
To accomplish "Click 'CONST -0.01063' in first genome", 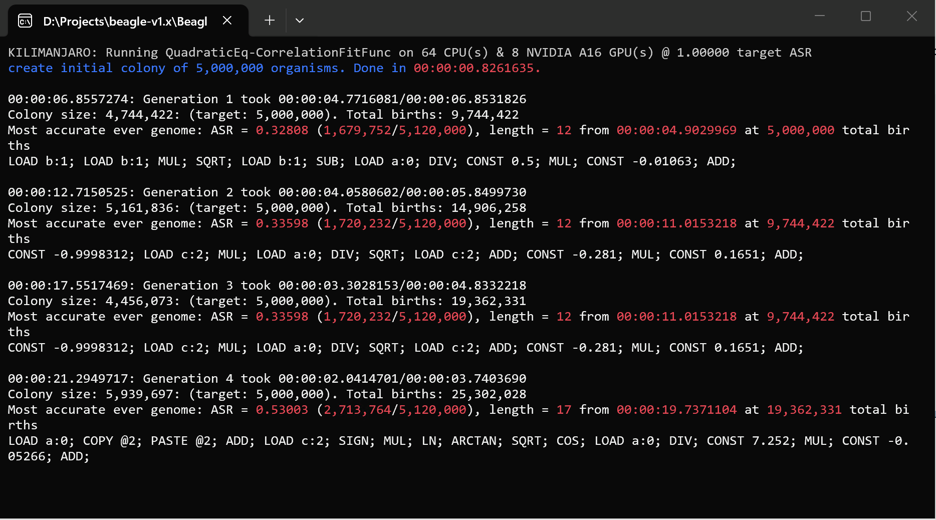I will (x=639, y=161).
